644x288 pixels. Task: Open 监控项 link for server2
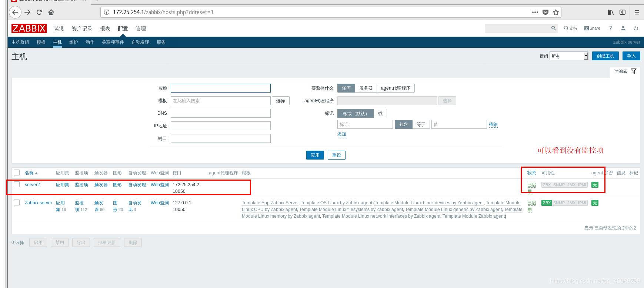click(81, 185)
